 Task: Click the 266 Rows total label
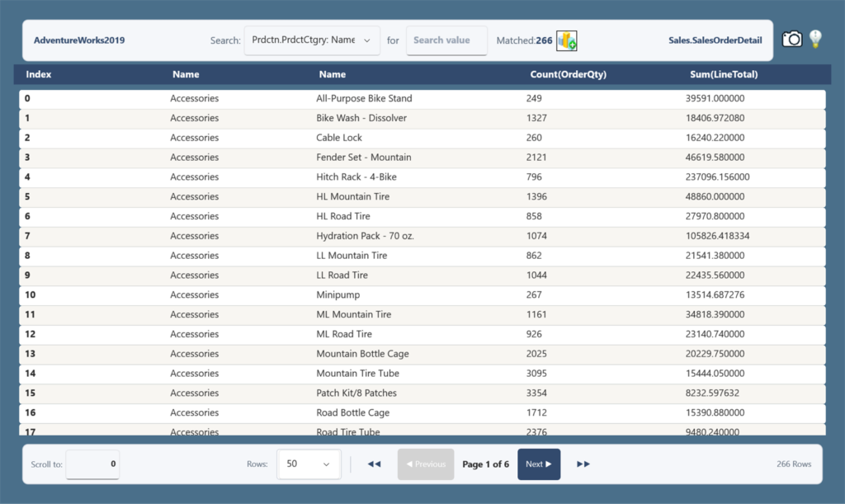pos(794,464)
